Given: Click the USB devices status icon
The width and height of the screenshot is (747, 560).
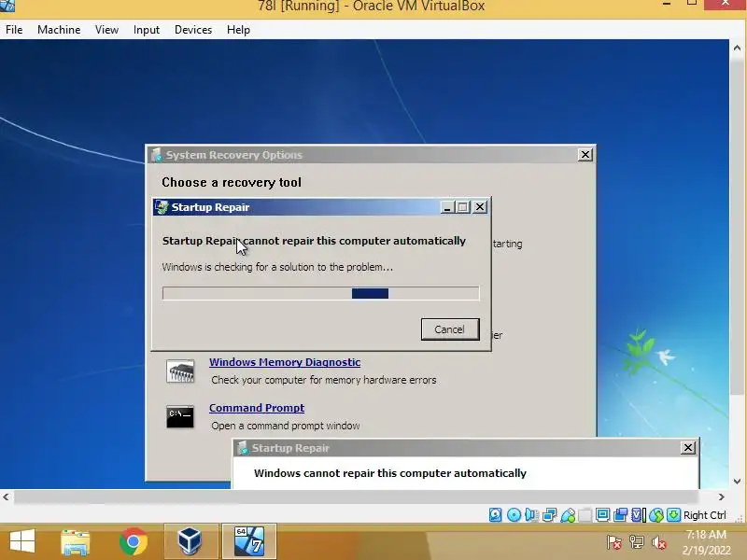Looking at the screenshot, I should click(x=568, y=515).
